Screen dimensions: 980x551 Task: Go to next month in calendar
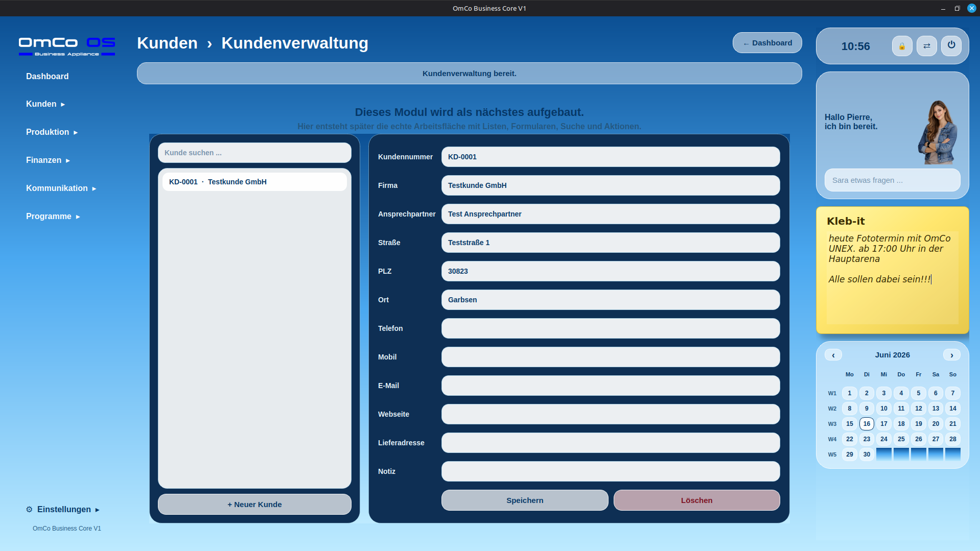[951, 355]
